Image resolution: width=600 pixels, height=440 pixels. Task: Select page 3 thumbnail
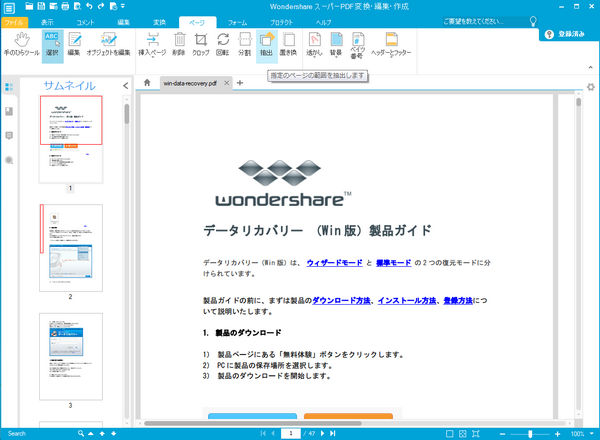71,357
